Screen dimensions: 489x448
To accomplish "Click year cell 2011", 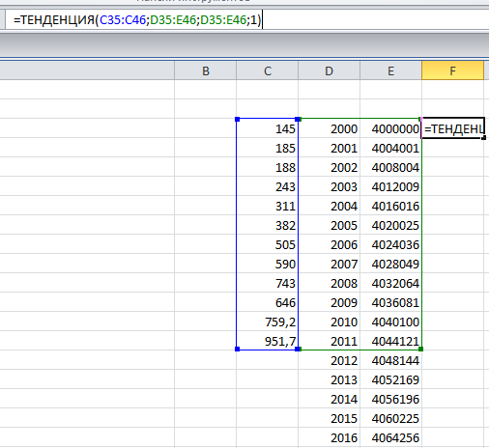I will (x=329, y=341).
